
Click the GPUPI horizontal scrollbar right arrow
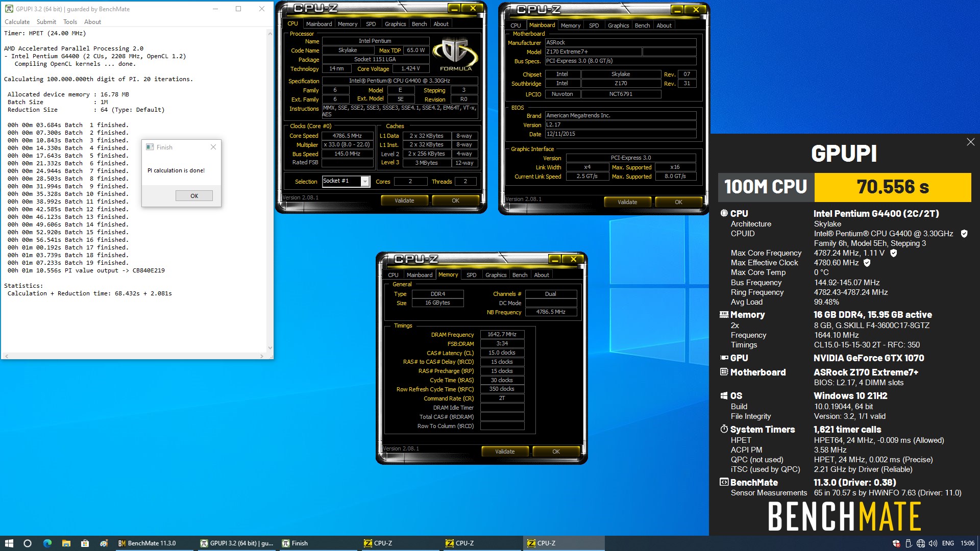click(x=262, y=356)
